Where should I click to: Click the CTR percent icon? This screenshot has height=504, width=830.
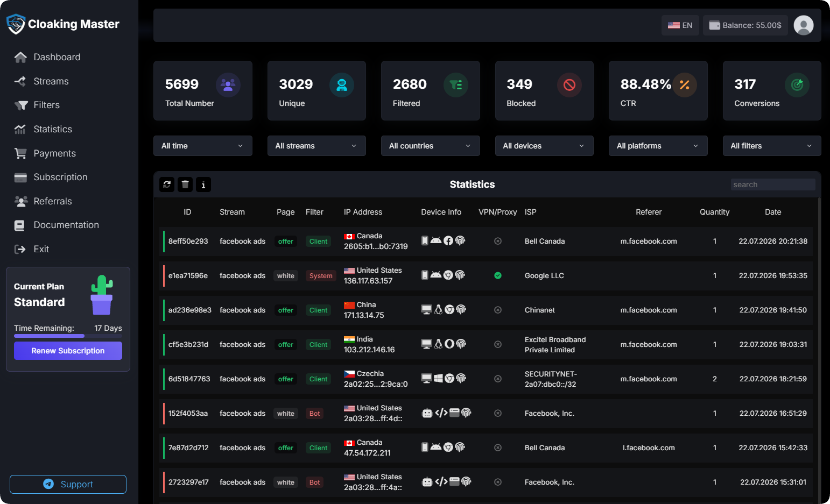tap(685, 85)
